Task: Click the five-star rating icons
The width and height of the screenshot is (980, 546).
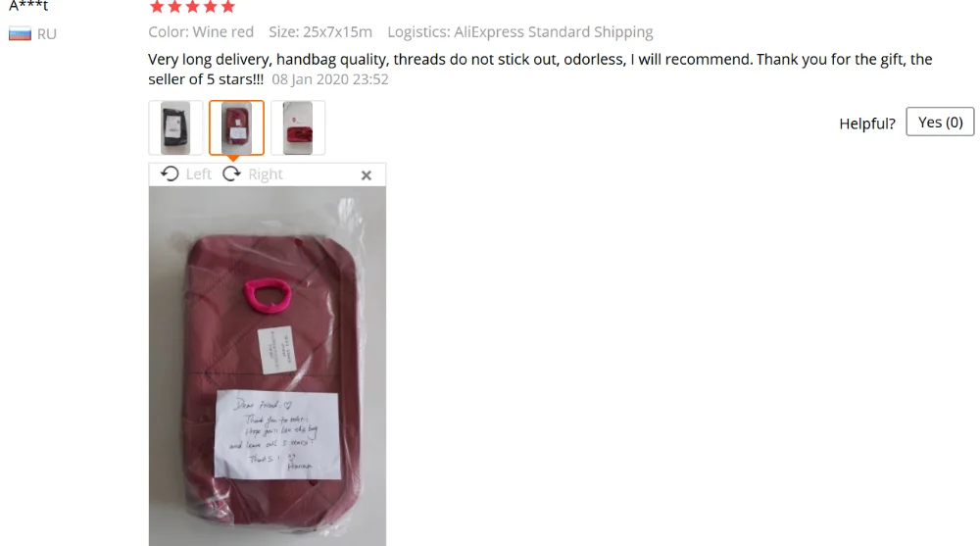Action: click(x=192, y=7)
